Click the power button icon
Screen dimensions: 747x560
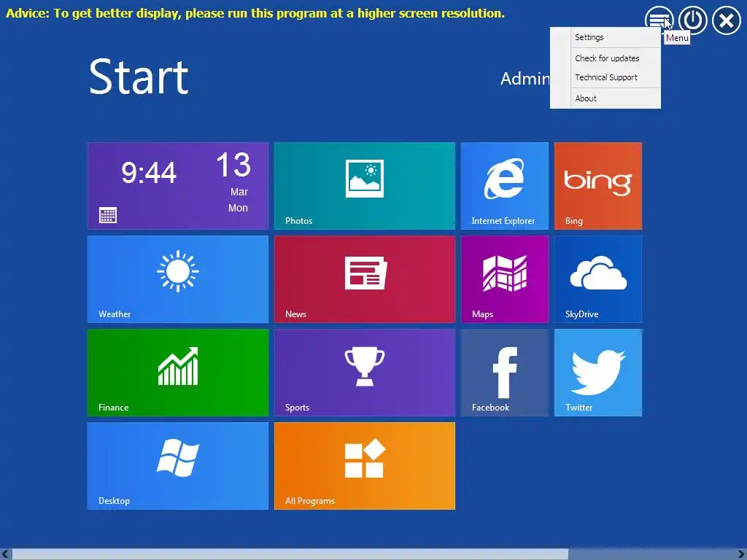coord(693,20)
